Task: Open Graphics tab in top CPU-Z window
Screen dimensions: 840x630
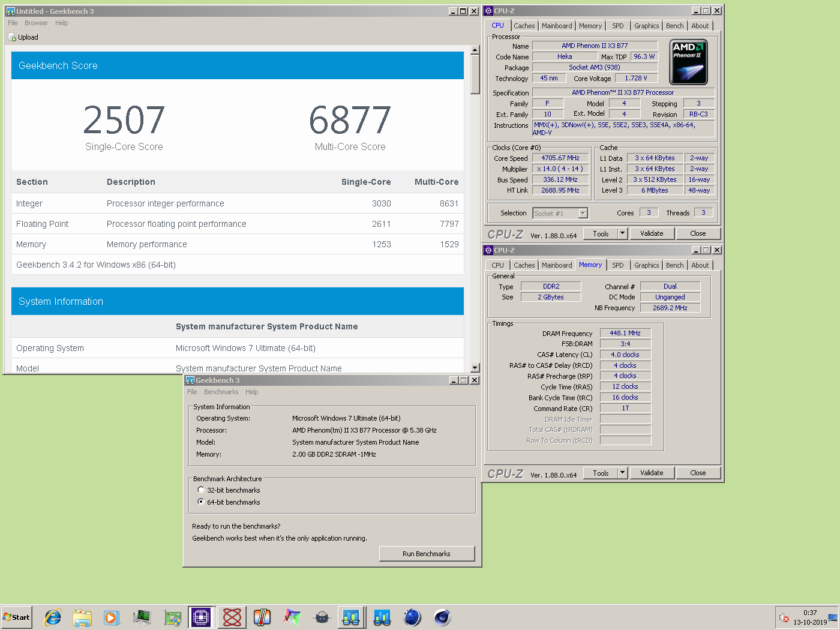Action: tap(646, 26)
